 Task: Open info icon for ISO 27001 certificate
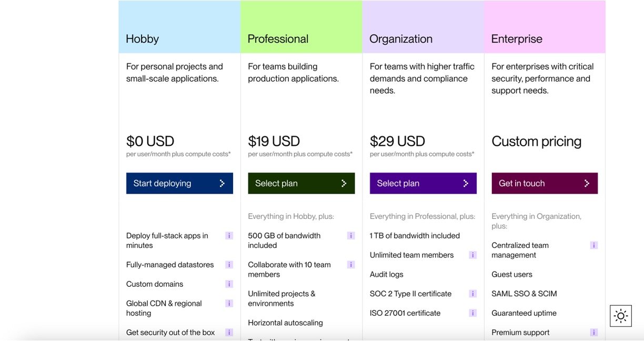tap(473, 313)
